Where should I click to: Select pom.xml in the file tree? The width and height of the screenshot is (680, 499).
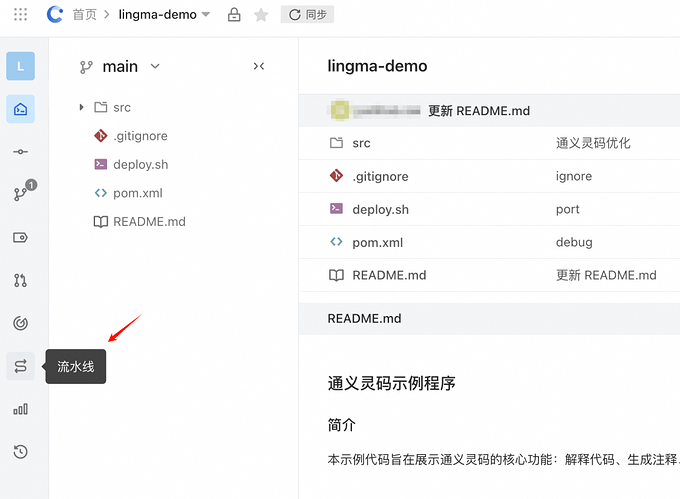click(137, 193)
